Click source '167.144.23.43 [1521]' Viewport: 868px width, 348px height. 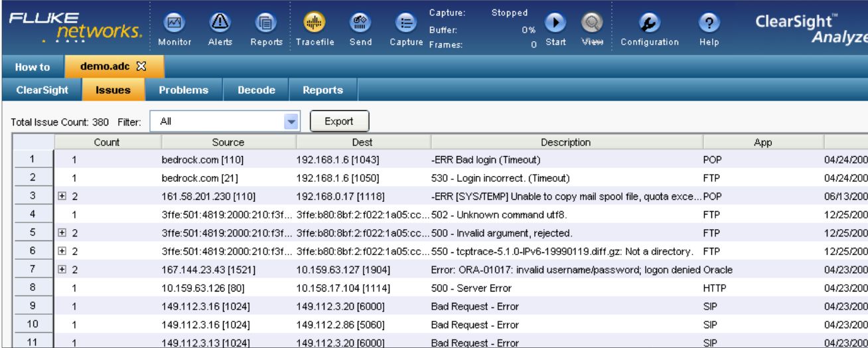(x=205, y=271)
